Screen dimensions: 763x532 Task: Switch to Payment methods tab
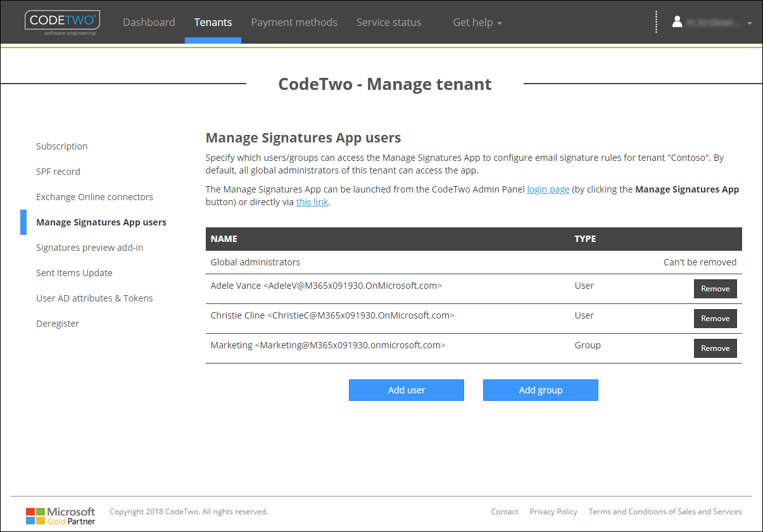point(294,22)
